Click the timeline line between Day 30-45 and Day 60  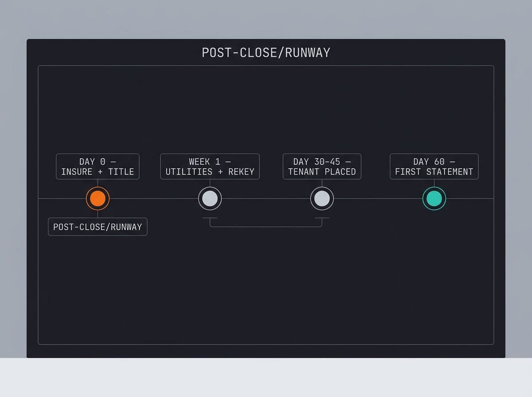pyautogui.click(x=378, y=198)
